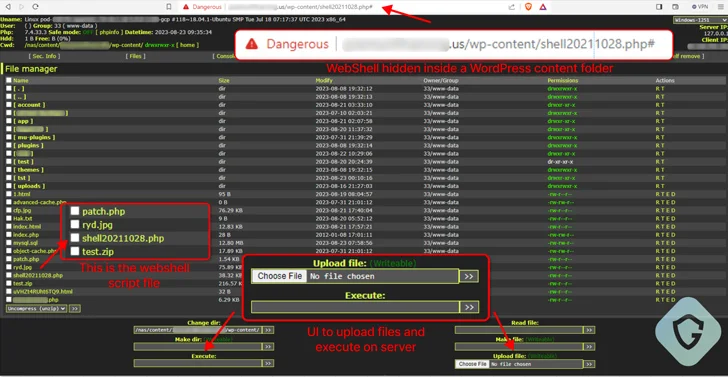
Task: Open the browser hamburger menu
Action: coord(720,7)
